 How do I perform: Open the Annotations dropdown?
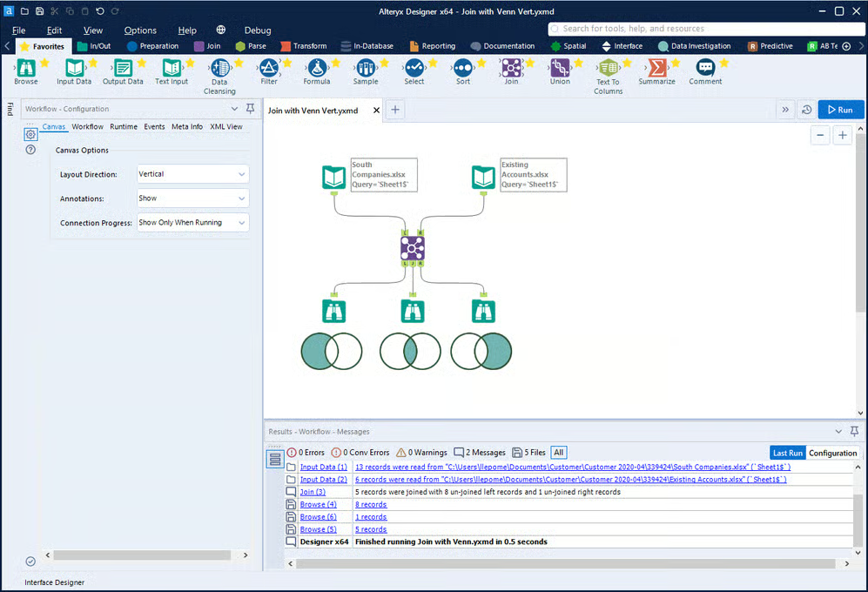point(192,198)
